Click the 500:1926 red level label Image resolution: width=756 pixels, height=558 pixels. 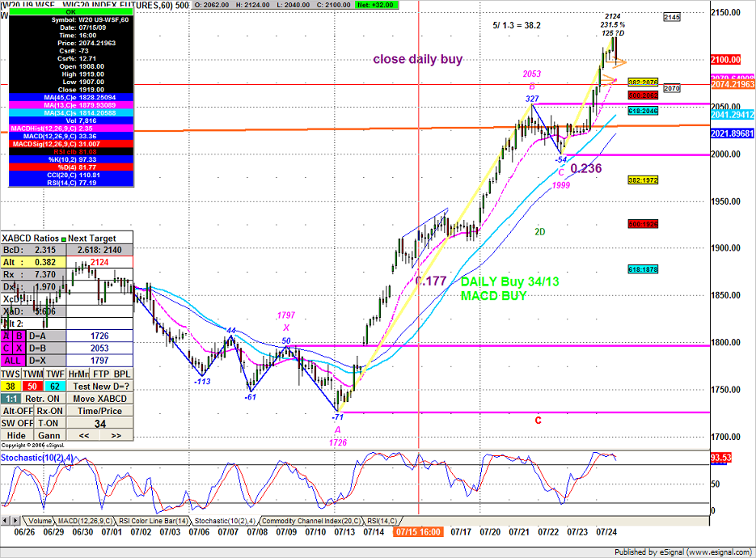tap(643, 224)
